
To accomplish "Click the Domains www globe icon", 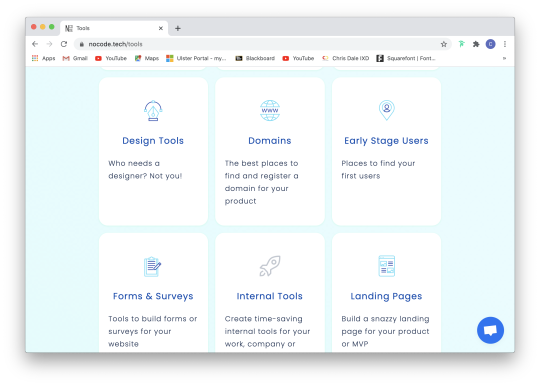I will click(270, 111).
